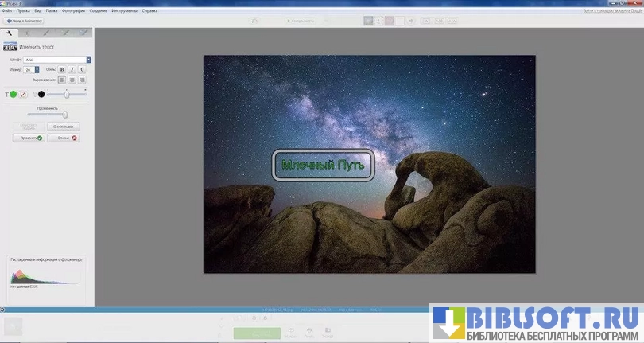Screen dimensions: 644x343
Task: Toggle underline text style
Action: point(81,70)
